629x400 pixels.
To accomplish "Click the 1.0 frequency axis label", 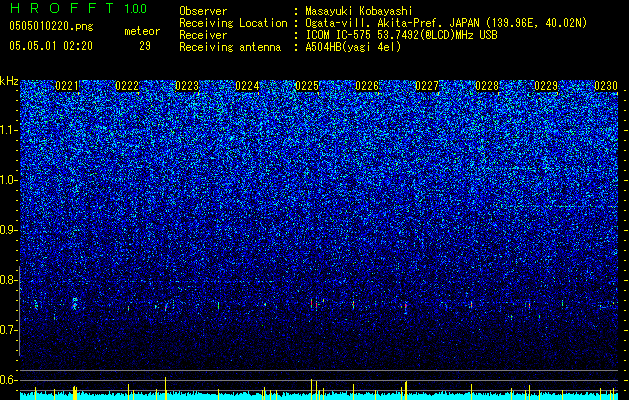I will click(8, 180).
